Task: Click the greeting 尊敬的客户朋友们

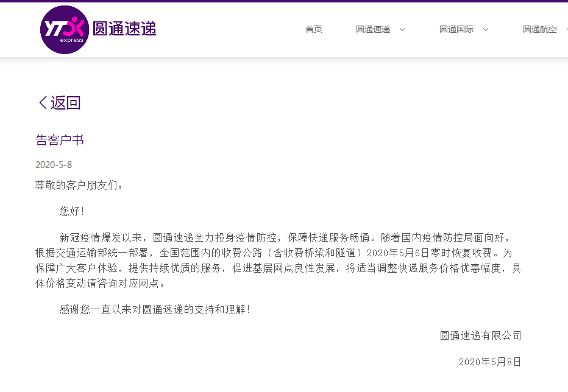Action: [x=79, y=185]
